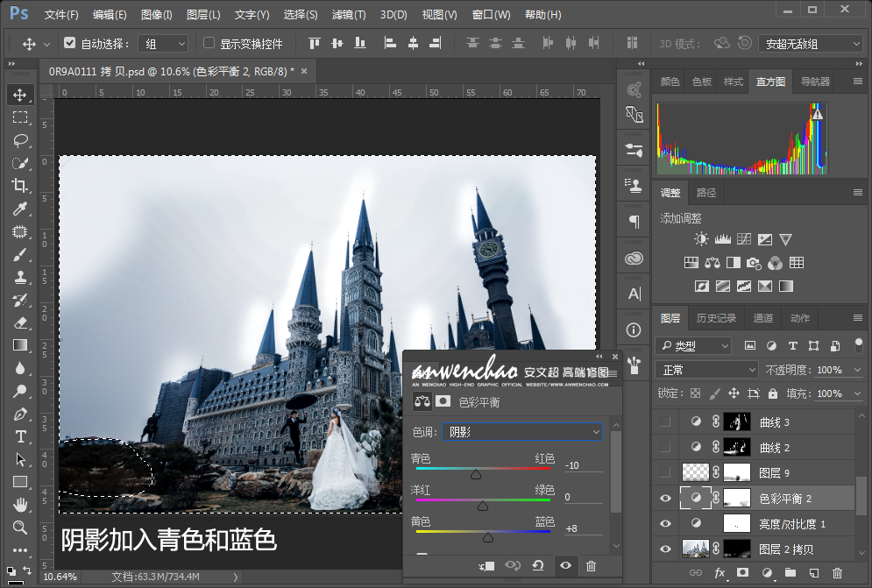Select the Pen tool
872x588 pixels.
coord(20,414)
